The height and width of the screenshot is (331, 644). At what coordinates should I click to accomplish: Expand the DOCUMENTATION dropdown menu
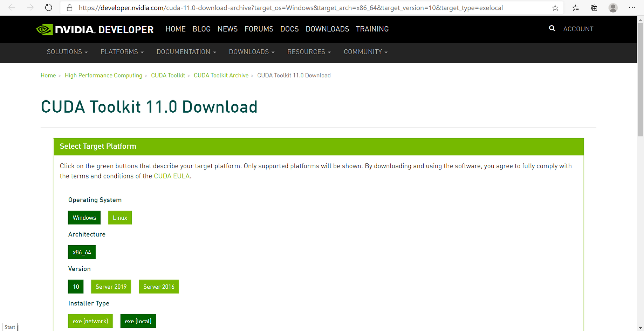[x=186, y=52]
